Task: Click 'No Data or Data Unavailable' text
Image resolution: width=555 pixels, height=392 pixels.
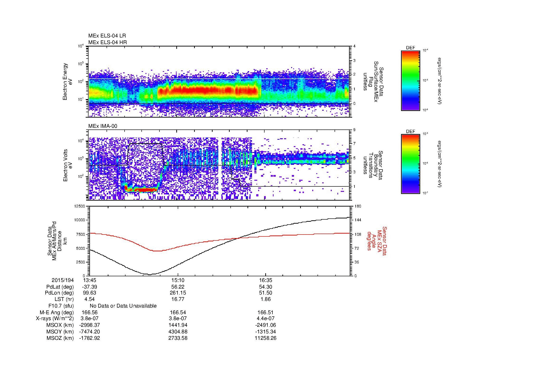Action: pos(123,306)
